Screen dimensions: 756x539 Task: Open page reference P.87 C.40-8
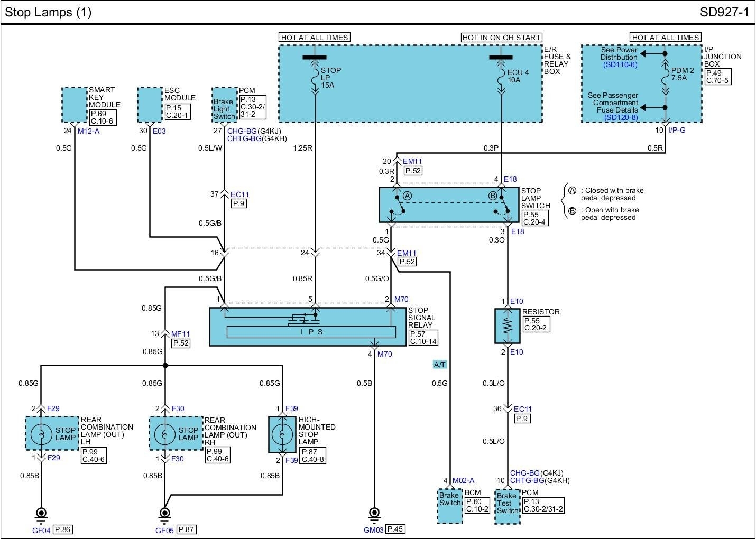click(313, 456)
